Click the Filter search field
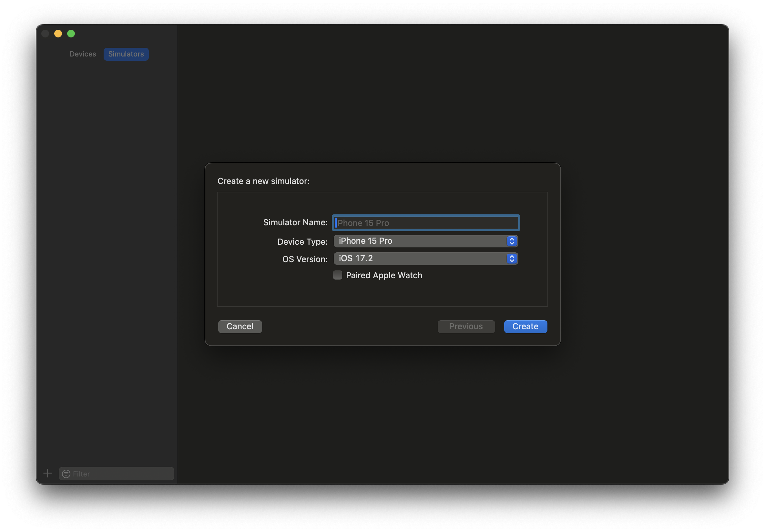This screenshot has width=765, height=532. 116,474
